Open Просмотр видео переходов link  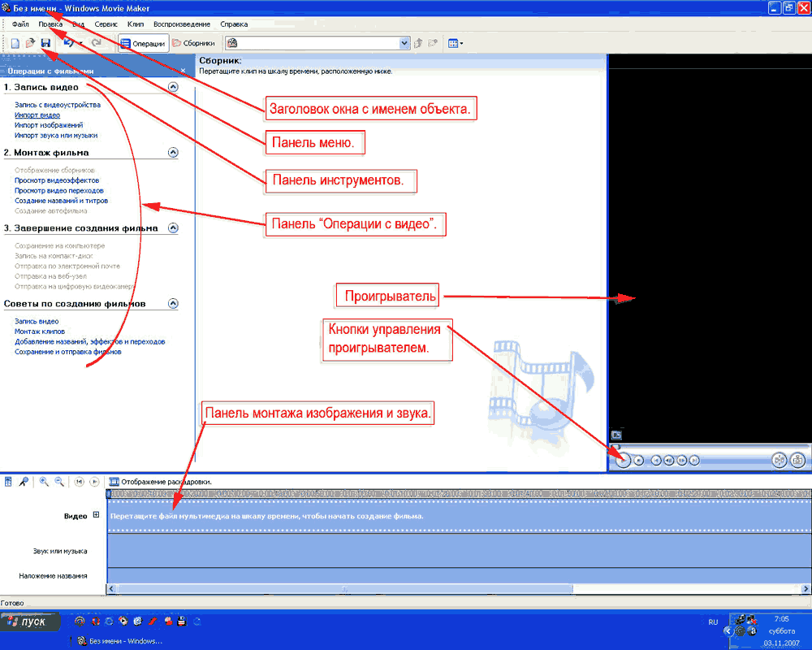59,191
